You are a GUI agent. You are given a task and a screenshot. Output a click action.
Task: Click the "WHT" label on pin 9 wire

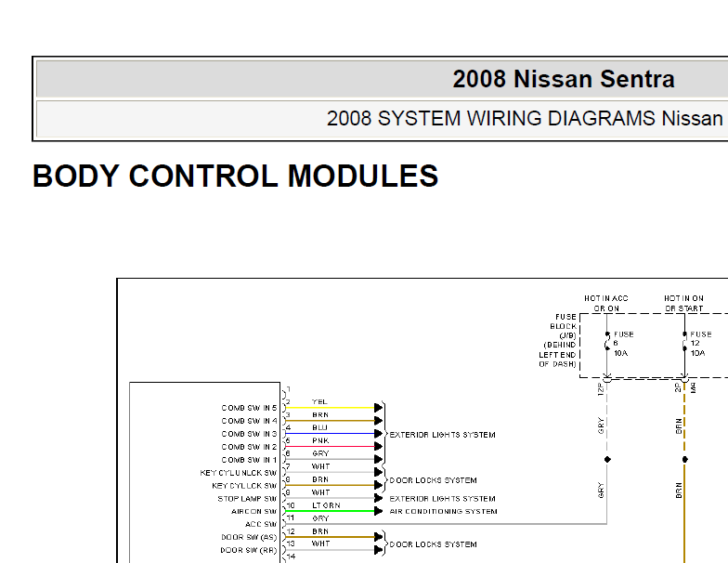click(x=320, y=492)
